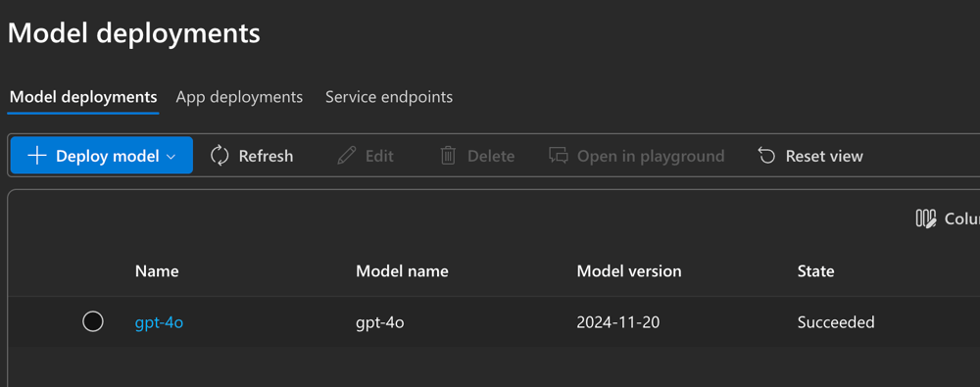
Task: Select the gpt-4o row radio button
Action: coord(93,321)
